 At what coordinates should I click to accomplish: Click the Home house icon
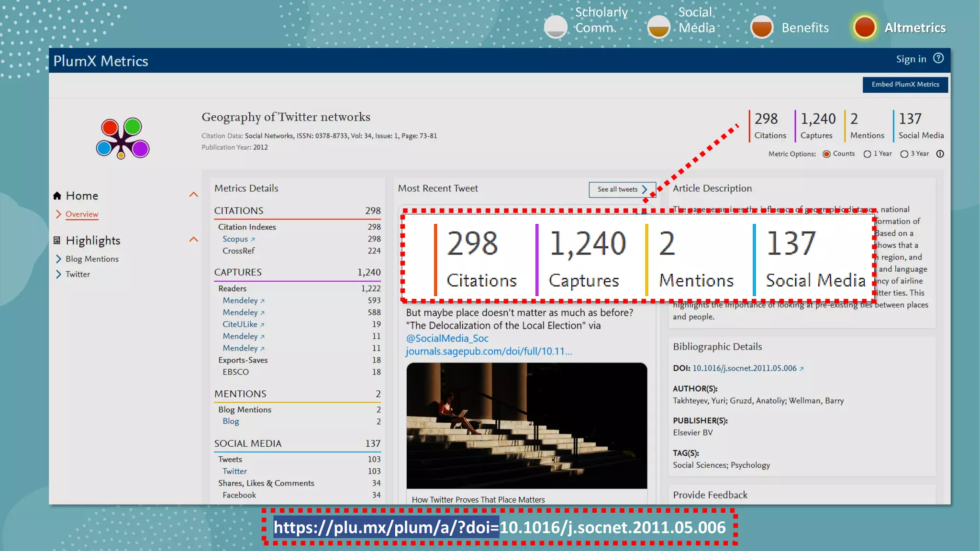57,196
